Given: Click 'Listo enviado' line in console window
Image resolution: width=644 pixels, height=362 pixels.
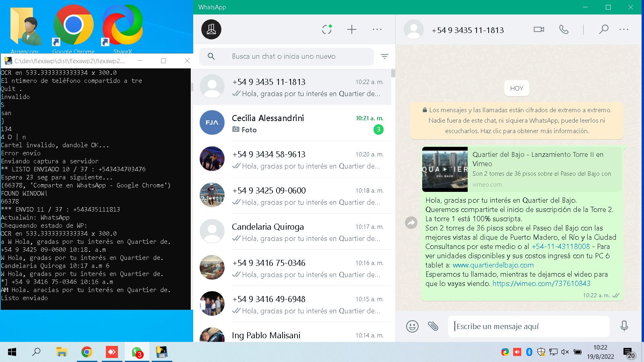Looking at the screenshot, I should (x=25, y=298).
